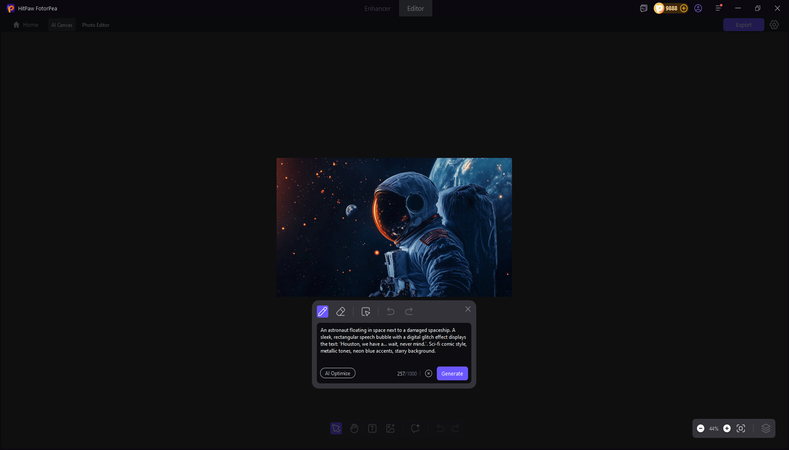Clear the prompt text with the X circle
789x450 pixels.
[x=428, y=373]
